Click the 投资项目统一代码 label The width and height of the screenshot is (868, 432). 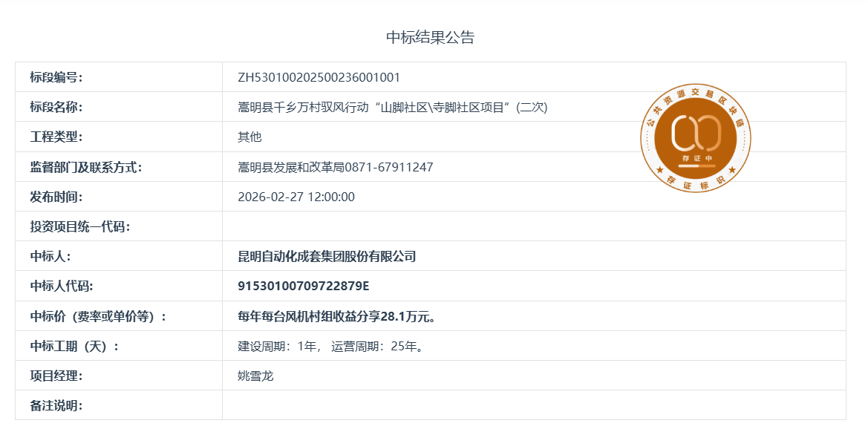(79, 226)
